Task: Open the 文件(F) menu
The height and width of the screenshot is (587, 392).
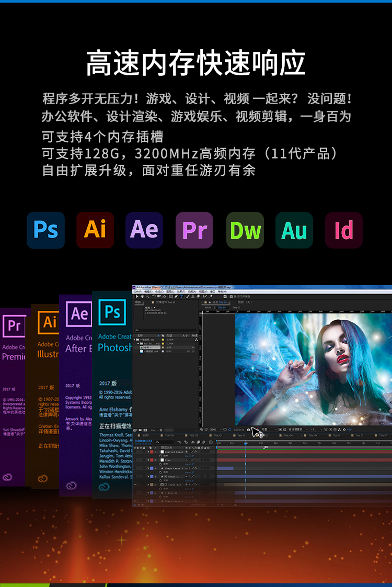Action: [137, 291]
